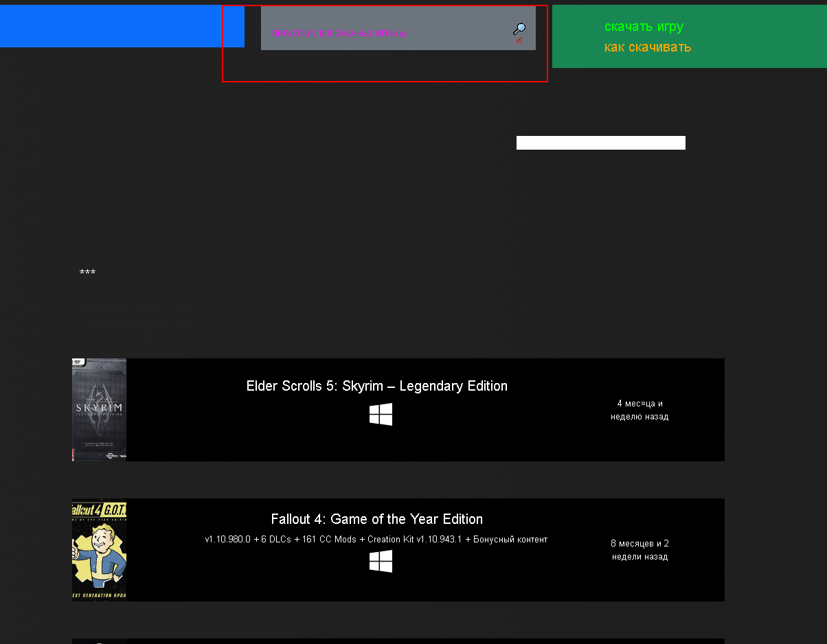Open the Skyrim Legendary Edition cover thumbnail
This screenshot has height=644, width=827.
pos(99,409)
